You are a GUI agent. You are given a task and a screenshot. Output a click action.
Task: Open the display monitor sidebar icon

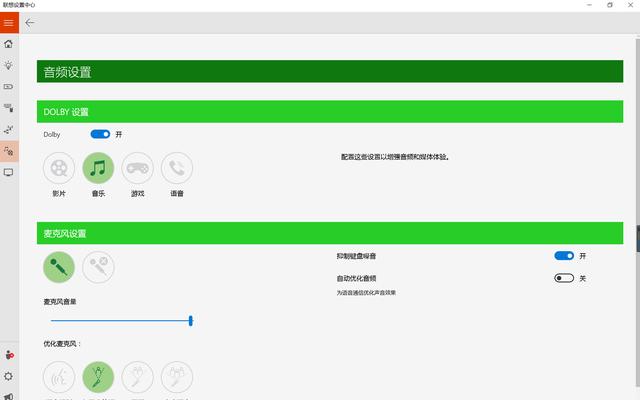pos(9,172)
